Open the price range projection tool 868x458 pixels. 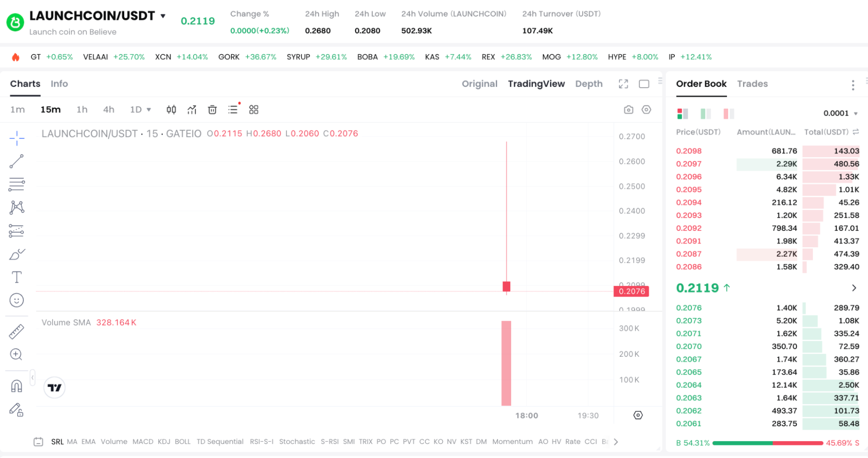point(17,231)
